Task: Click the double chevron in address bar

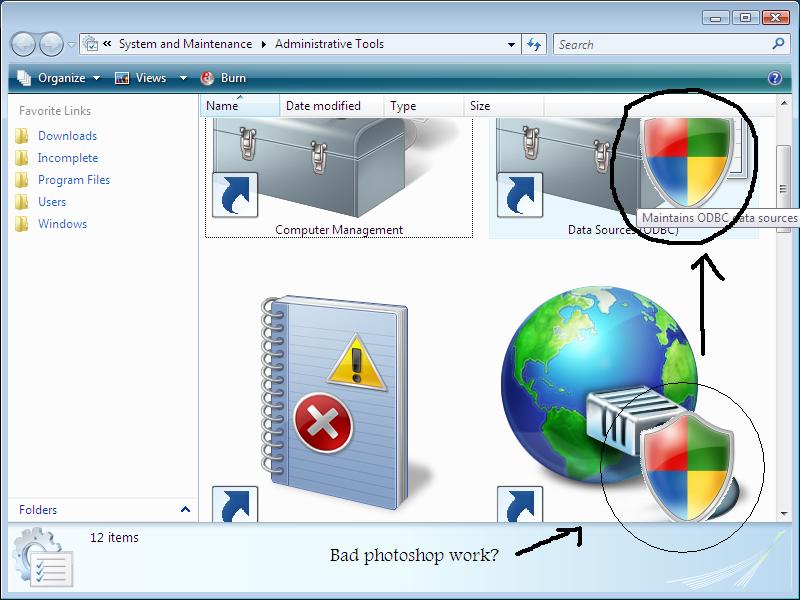Action: (107, 44)
